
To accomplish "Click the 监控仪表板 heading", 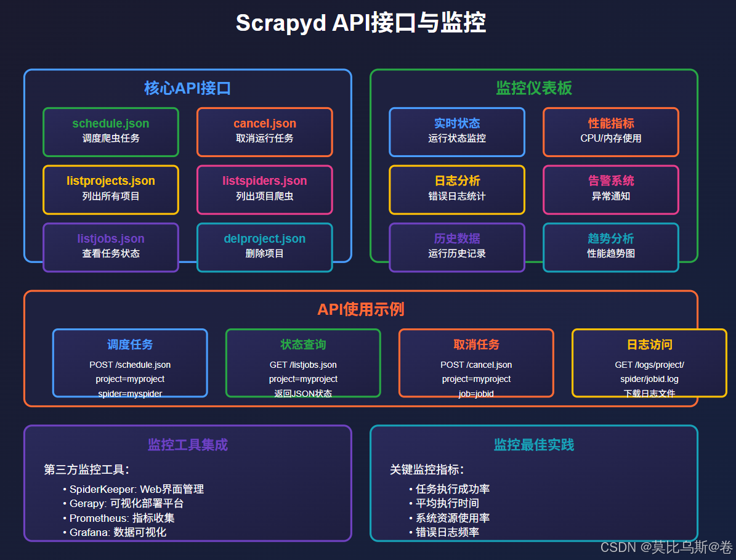I will point(534,87).
